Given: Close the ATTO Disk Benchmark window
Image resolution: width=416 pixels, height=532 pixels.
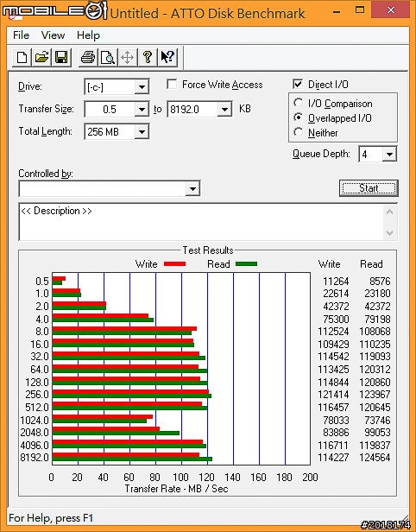Looking at the screenshot, I should point(391,9).
